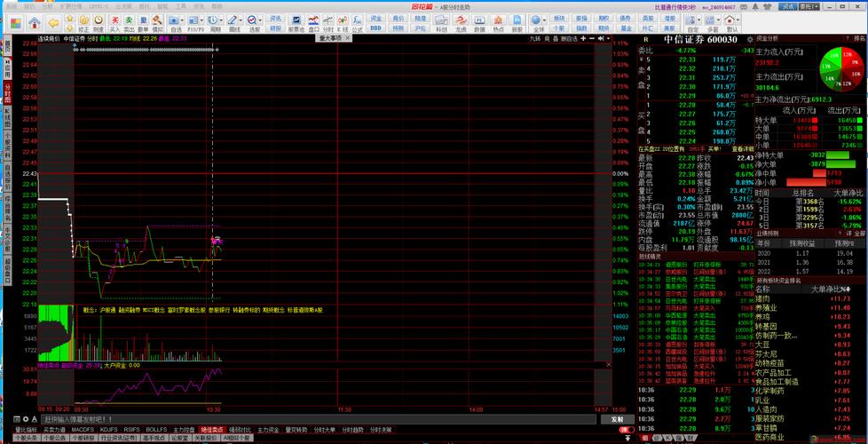Select the 主力资金 indicator tab
The height and width of the screenshot is (444, 868).
(269, 430)
